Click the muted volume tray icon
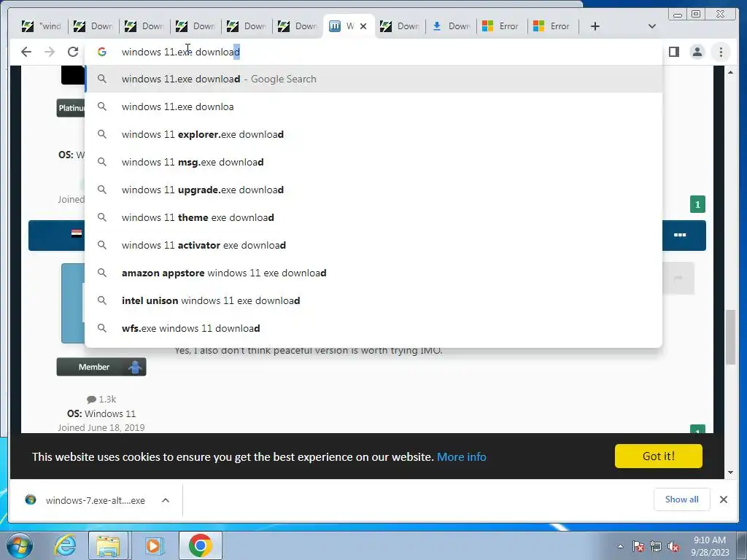The width and height of the screenshot is (747, 560). pos(673,546)
